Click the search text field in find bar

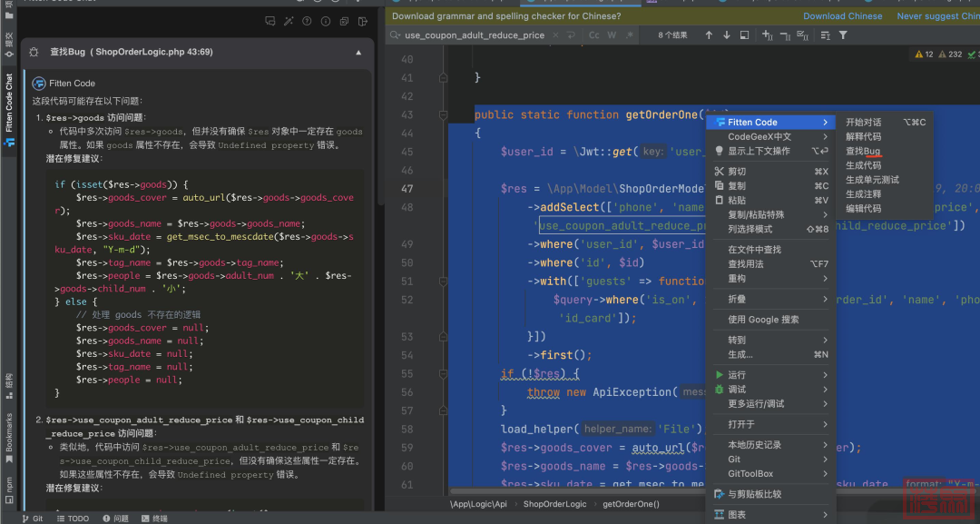pyautogui.click(x=474, y=35)
